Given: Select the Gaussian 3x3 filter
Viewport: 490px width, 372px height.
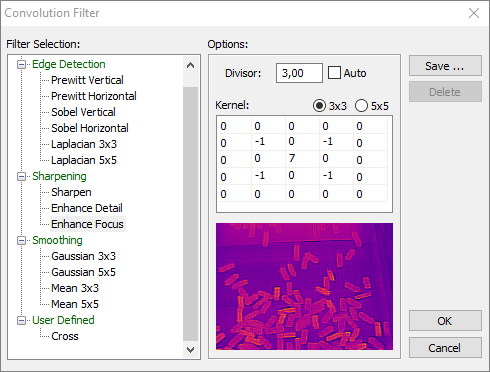Looking at the screenshot, I should 83,256.
